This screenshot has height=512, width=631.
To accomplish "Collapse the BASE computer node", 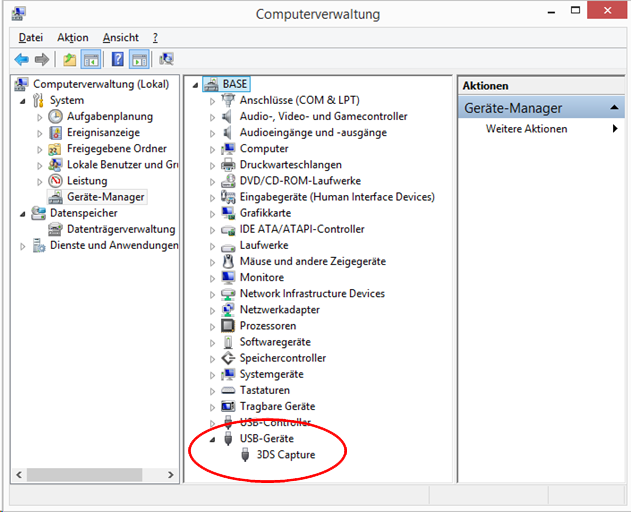I will [196, 85].
